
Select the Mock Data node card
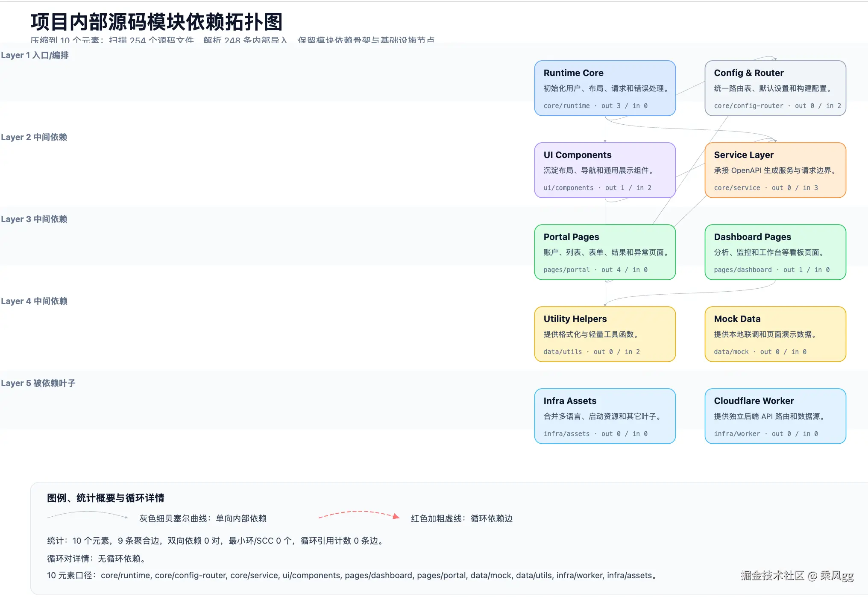coord(775,334)
